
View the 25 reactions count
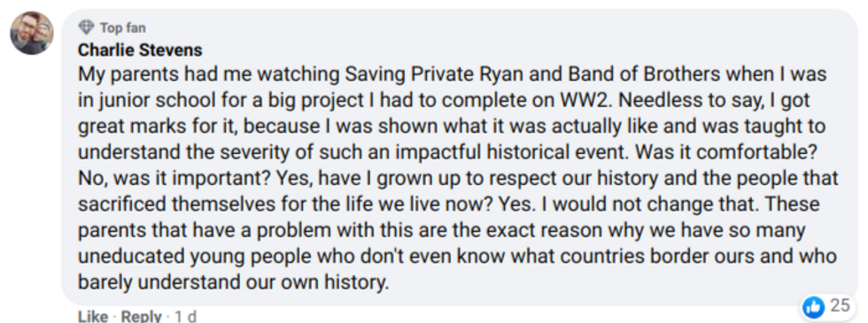pyautogui.click(x=840, y=305)
